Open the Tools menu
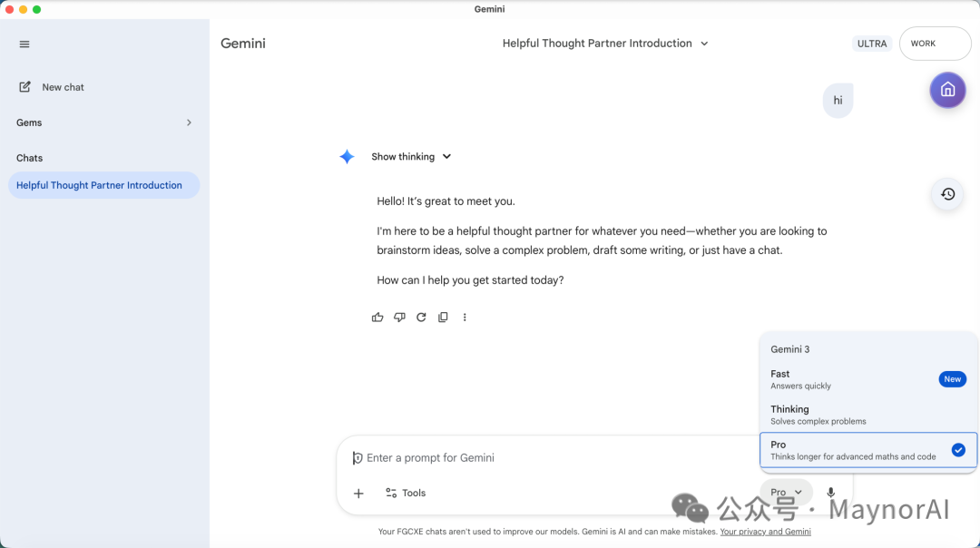The image size is (980, 548). [406, 493]
